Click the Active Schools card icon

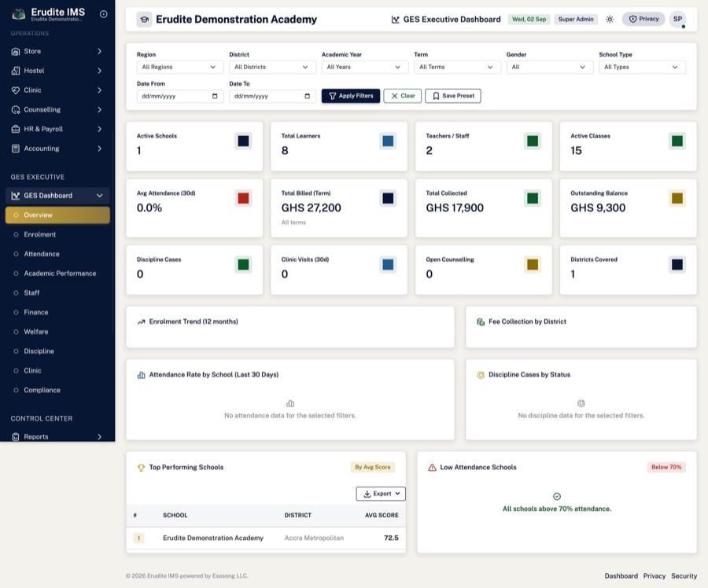tap(243, 141)
